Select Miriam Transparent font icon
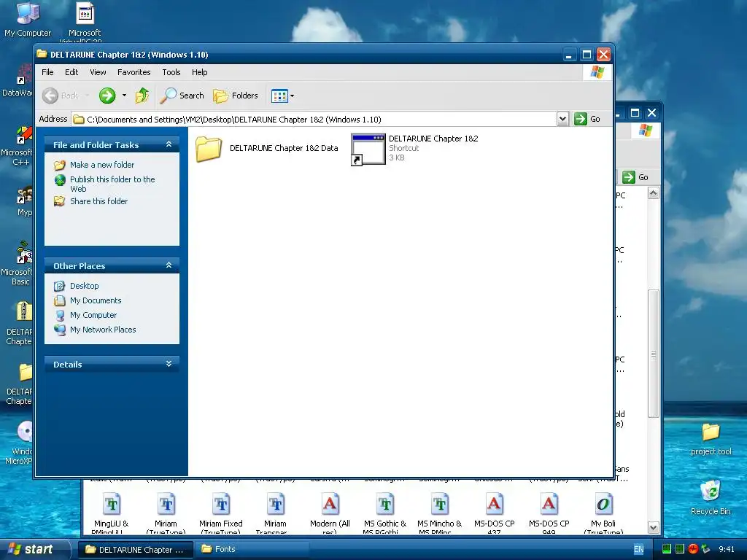The image size is (747, 560). tap(275, 513)
